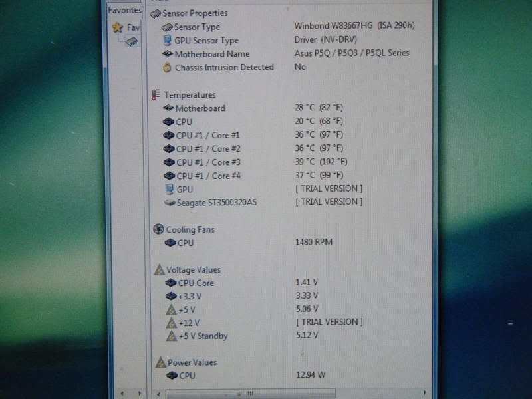Click the Cooling Fans fan icon
Image resolution: width=532 pixels, height=399 pixels.
pyautogui.click(x=158, y=229)
